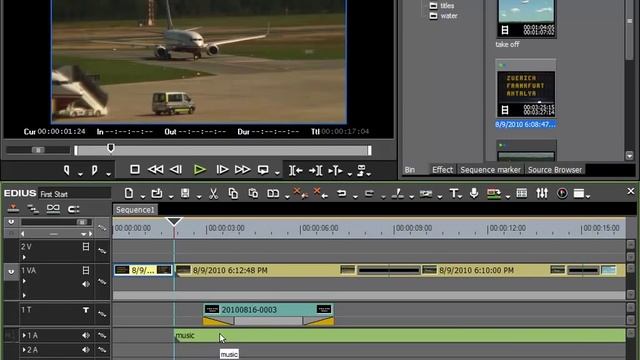Click the Set In point icon
The width and height of the screenshot is (640, 360).
(x=67, y=170)
